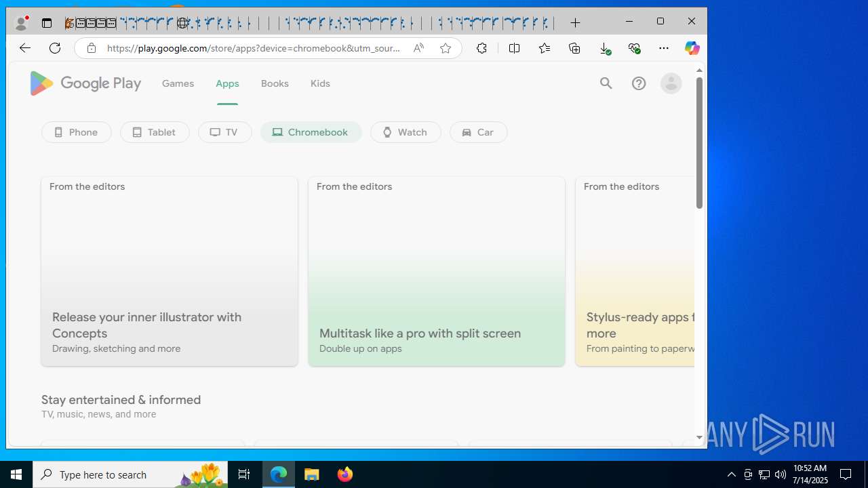Refresh the Google Play page

point(55,48)
